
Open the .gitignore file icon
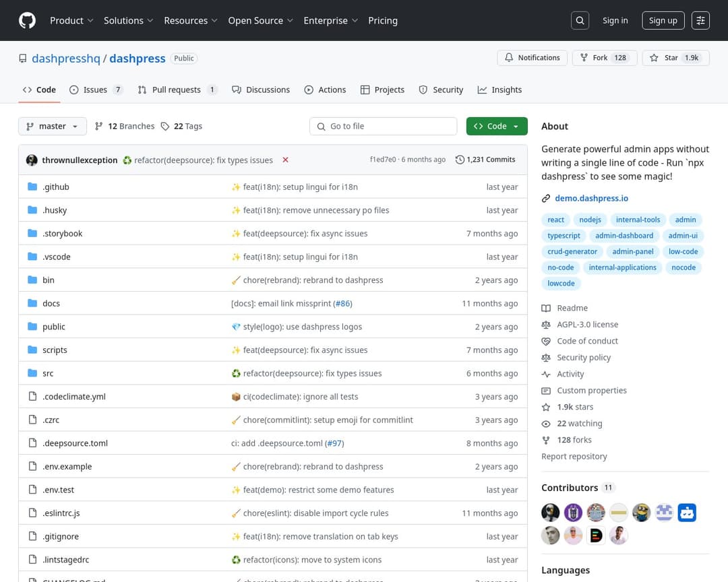[x=32, y=536]
